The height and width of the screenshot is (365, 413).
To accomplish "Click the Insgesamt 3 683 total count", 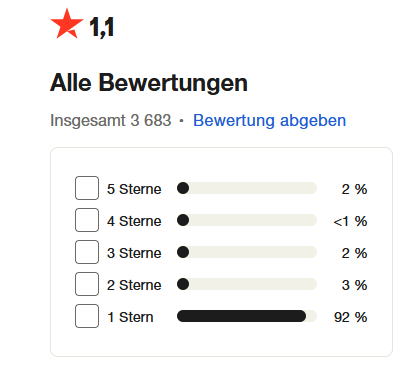I will tap(111, 120).
